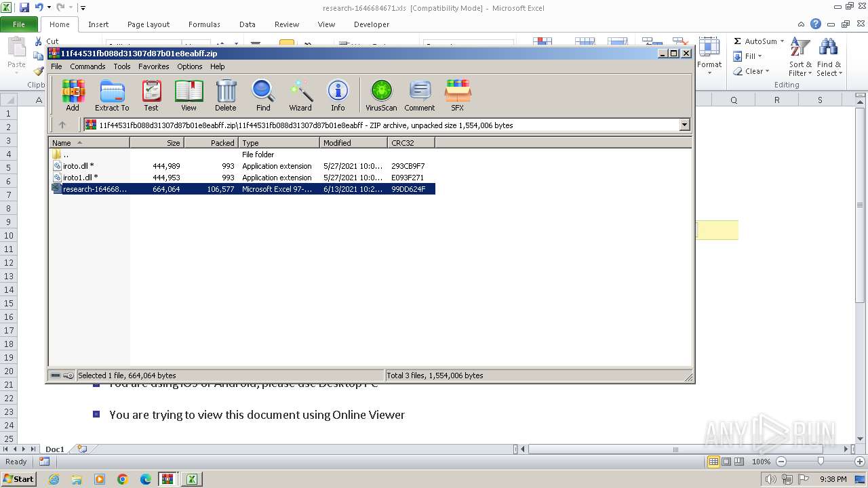Click zoom in plus button in Excel
This screenshot has height=488, width=868.
coord(860,462)
